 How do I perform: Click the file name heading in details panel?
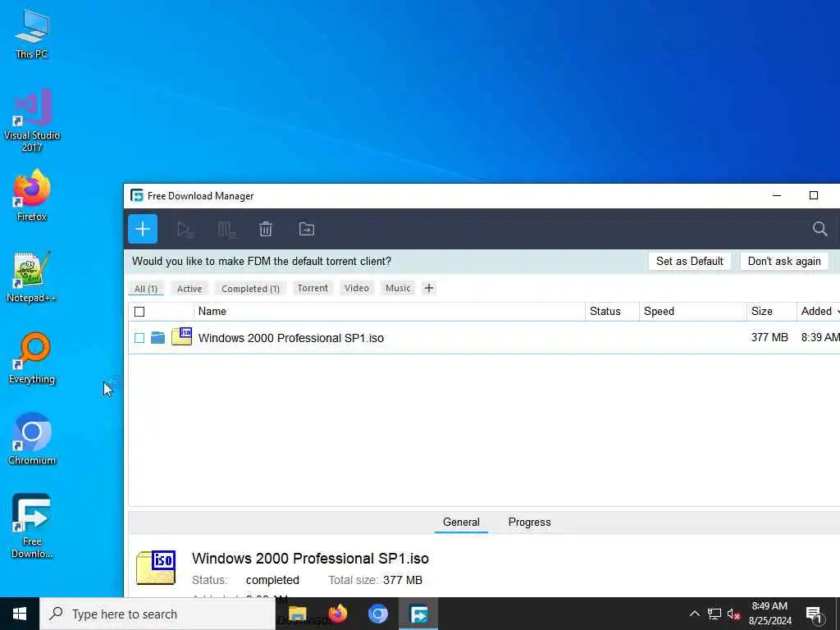pyautogui.click(x=310, y=558)
